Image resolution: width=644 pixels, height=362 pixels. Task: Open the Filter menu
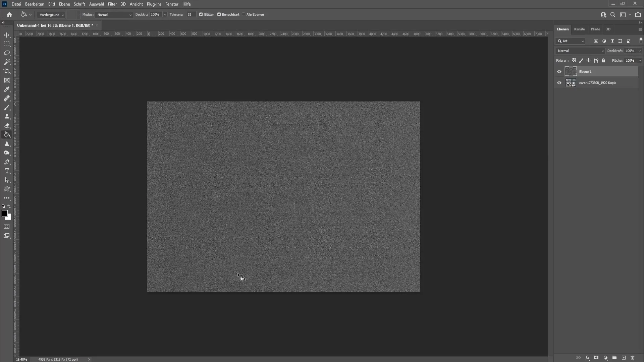[x=112, y=4]
